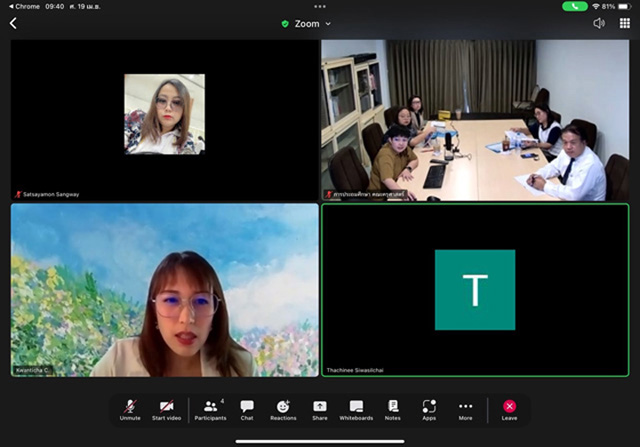Click the green encryption shield icon
This screenshot has width=640, height=447.
(x=285, y=23)
